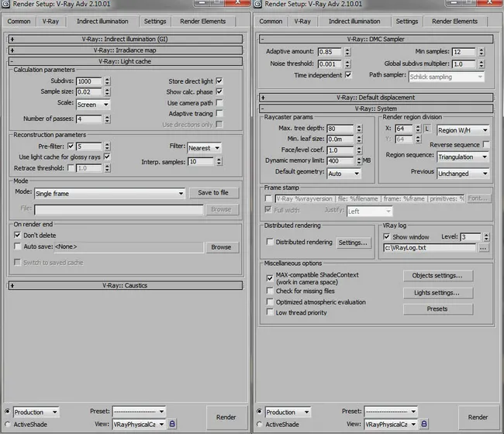This screenshot has height=434, width=504.
Task: Toggle Use light cache for glossy rays
Action: click(x=107, y=157)
